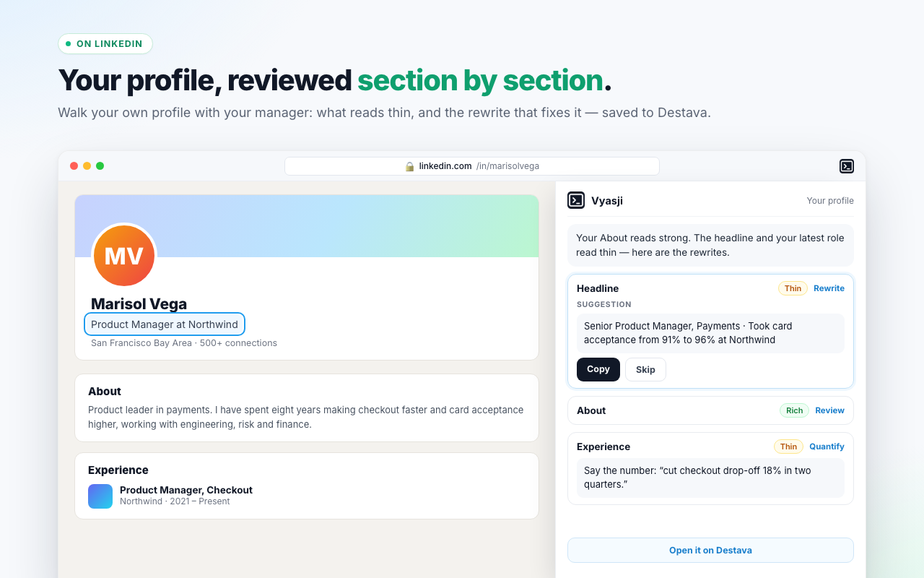Click the 'Your About reads strong' summary message
The image size is (924, 578).
[x=710, y=245]
